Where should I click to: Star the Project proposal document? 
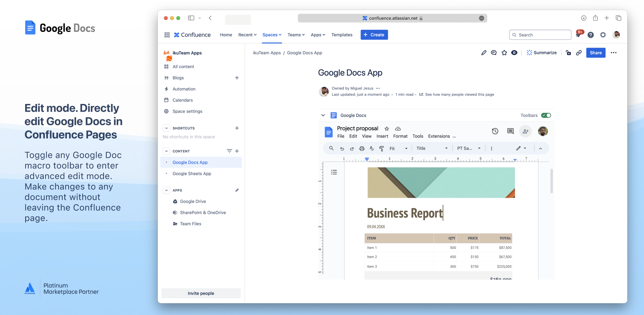click(387, 128)
